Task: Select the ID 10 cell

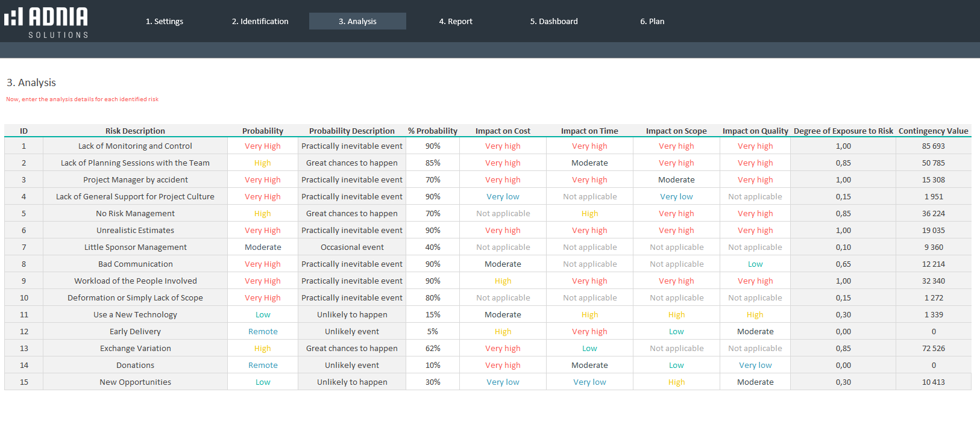Action: tap(24, 297)
